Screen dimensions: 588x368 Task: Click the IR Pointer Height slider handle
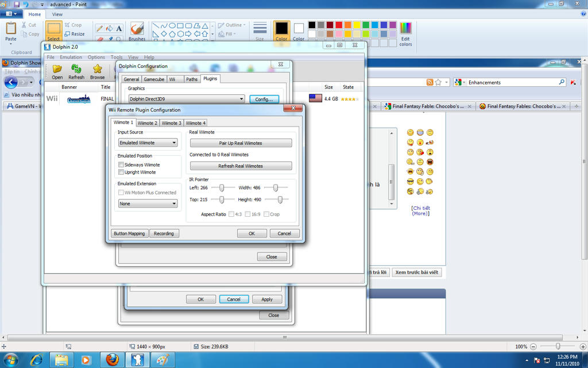[x=280, y=200]
